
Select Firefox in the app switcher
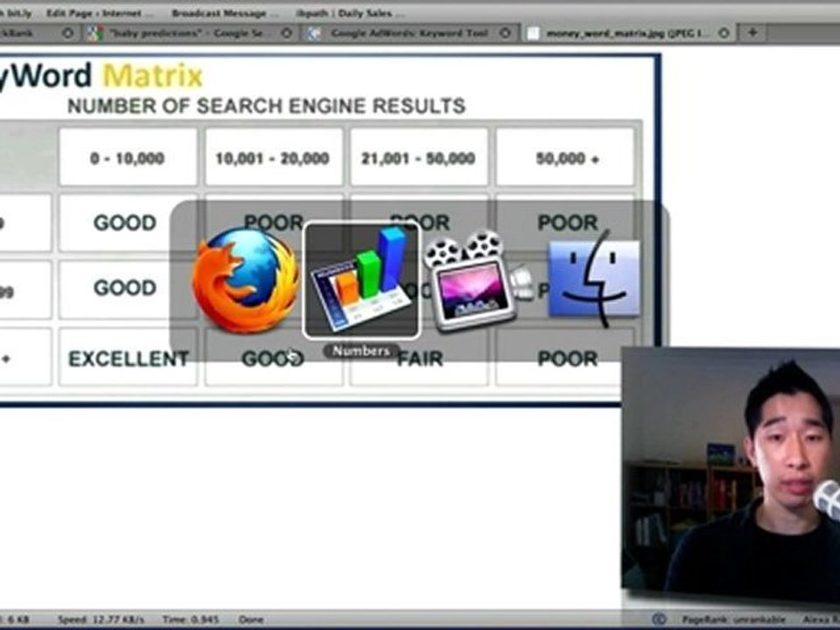pos(245,280)
